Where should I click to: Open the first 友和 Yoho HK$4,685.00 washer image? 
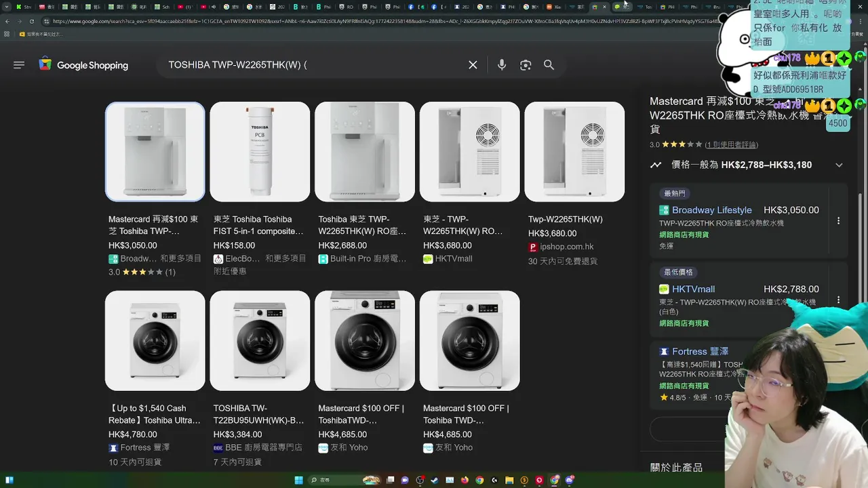point(365,341)
